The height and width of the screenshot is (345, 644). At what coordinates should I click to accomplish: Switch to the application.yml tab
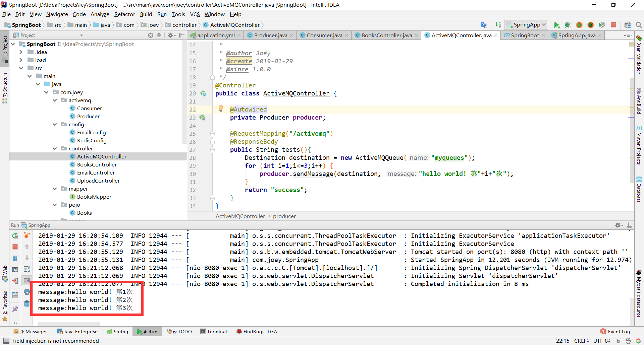216,35
